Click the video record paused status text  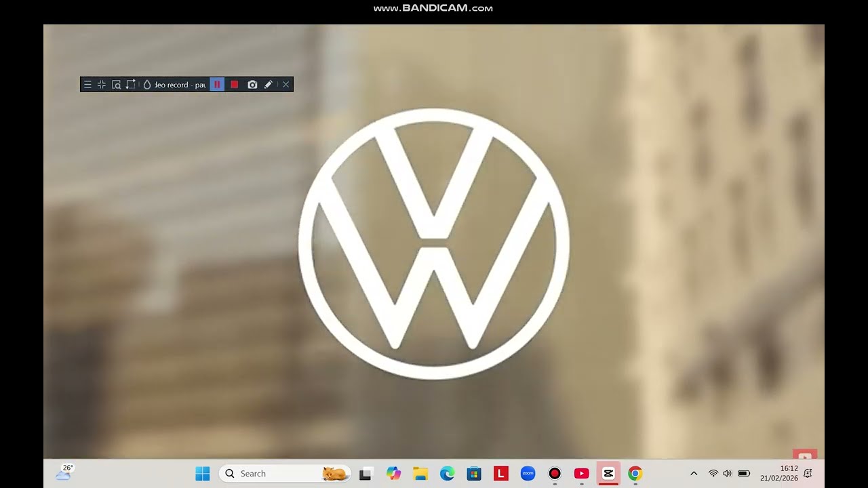180,85
